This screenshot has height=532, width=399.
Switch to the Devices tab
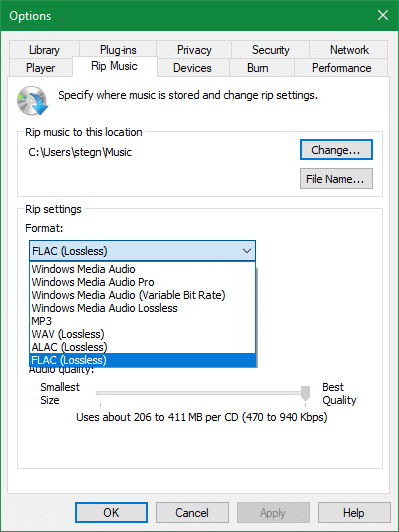192,68
